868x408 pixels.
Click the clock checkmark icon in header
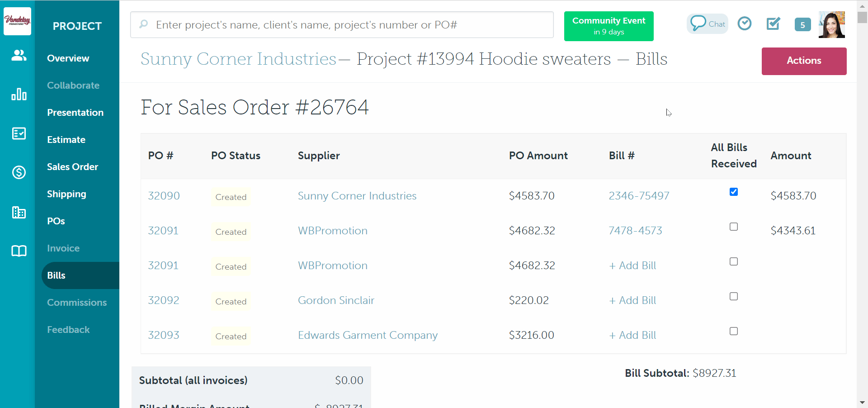point(744,24)
